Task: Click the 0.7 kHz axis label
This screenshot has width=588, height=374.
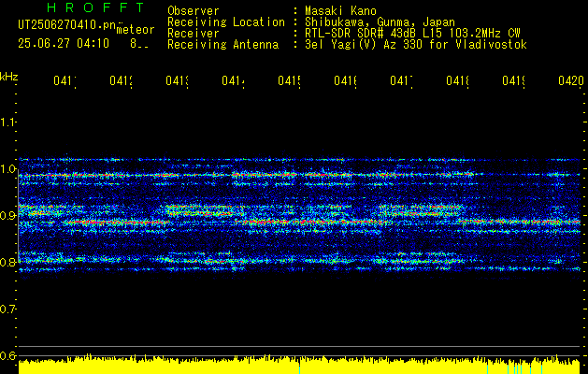Action: tap(7, 309)
